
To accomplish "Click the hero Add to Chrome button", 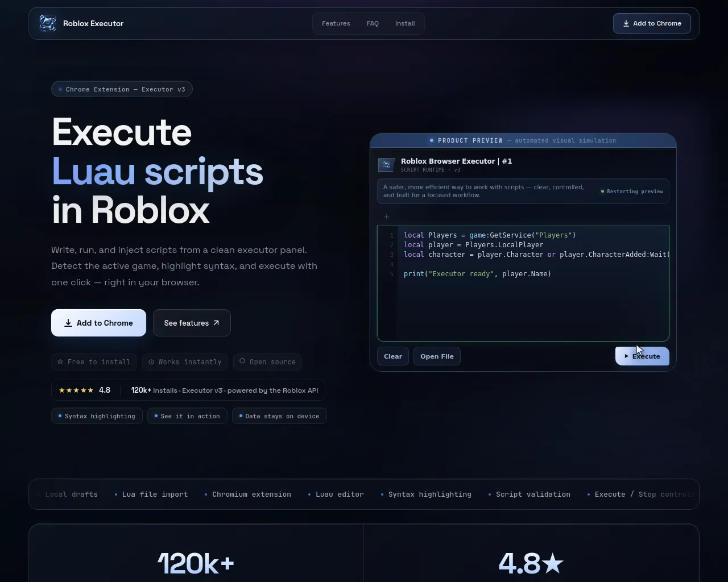I will (x=98, y=323).
